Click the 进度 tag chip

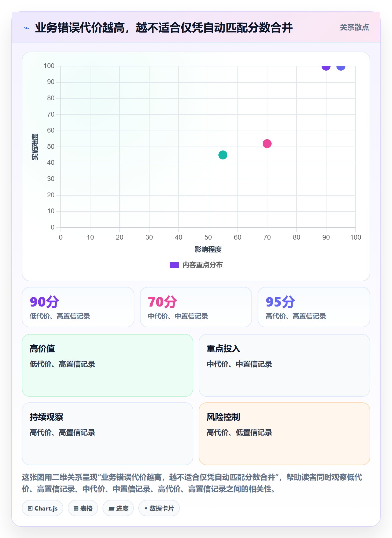tap(118, 508)
